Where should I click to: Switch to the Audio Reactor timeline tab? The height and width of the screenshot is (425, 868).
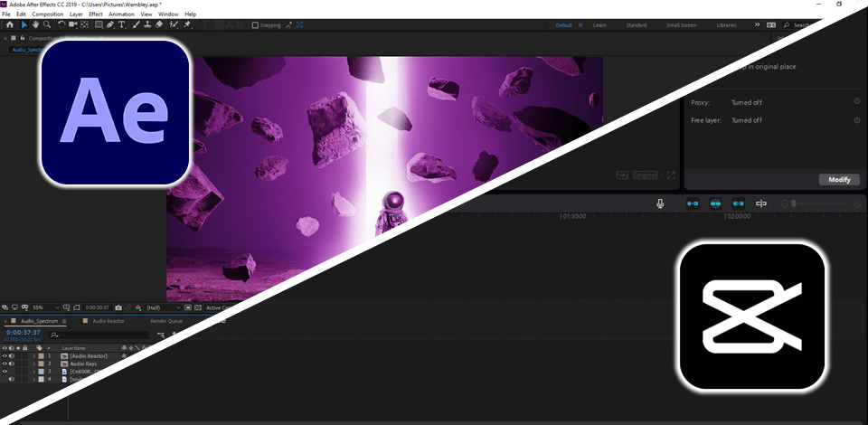coord(108,321)
